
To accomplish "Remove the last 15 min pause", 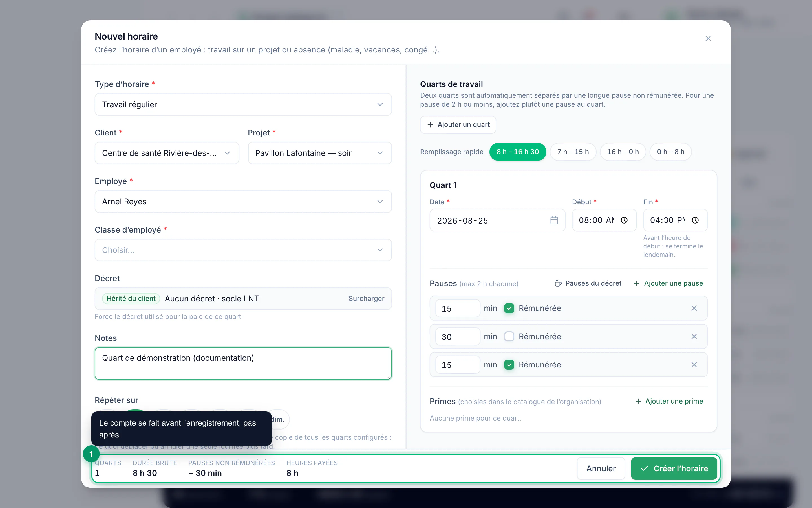I will (x=694, y=365).
